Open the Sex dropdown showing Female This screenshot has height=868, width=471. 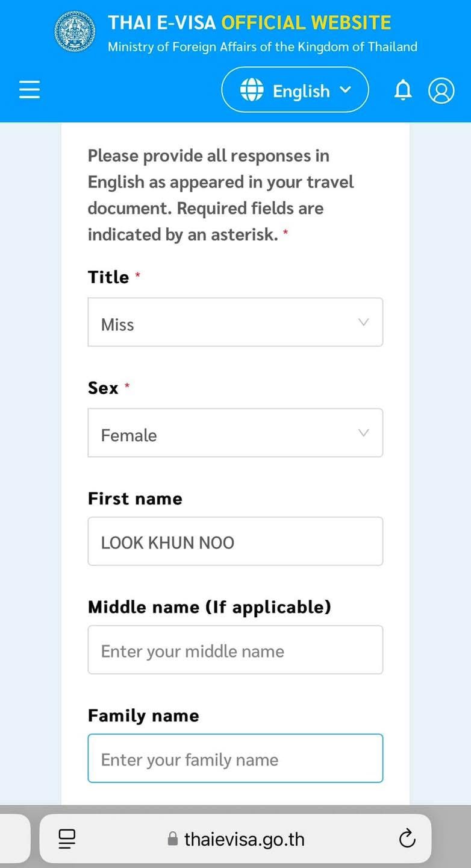pos(235,433)
